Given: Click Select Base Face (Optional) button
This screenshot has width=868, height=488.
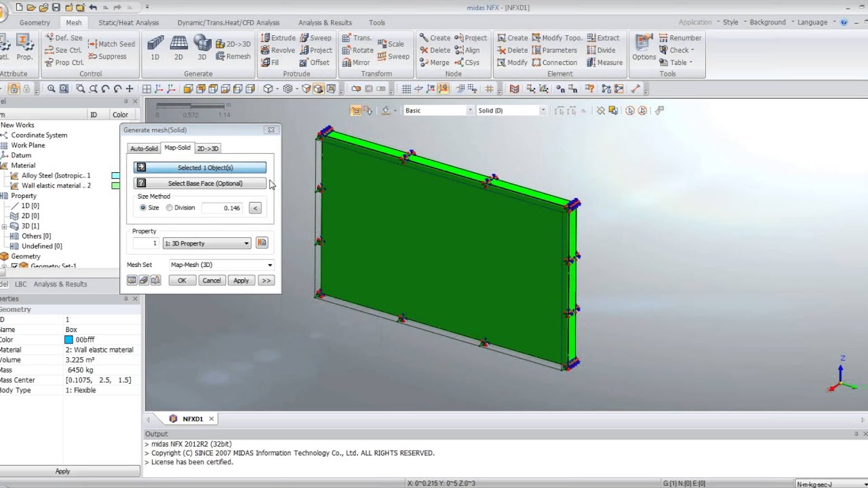Looking at the screenshot, I should pos(200,184).
